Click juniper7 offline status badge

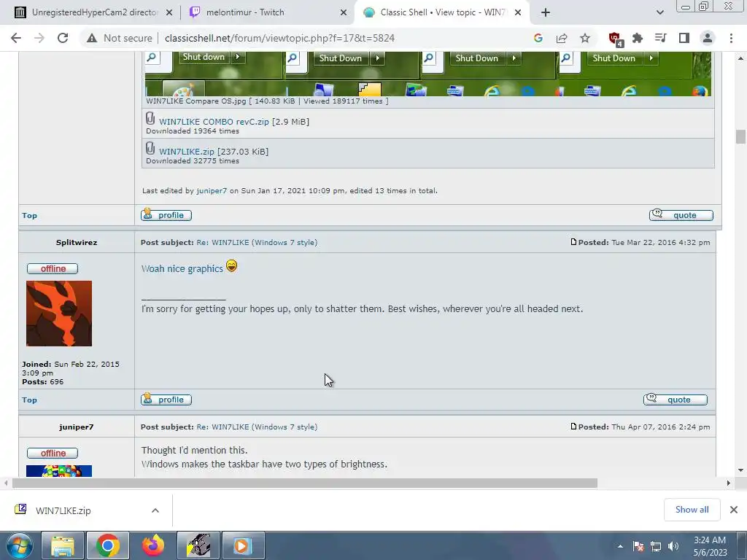click(x=53, y=454)
